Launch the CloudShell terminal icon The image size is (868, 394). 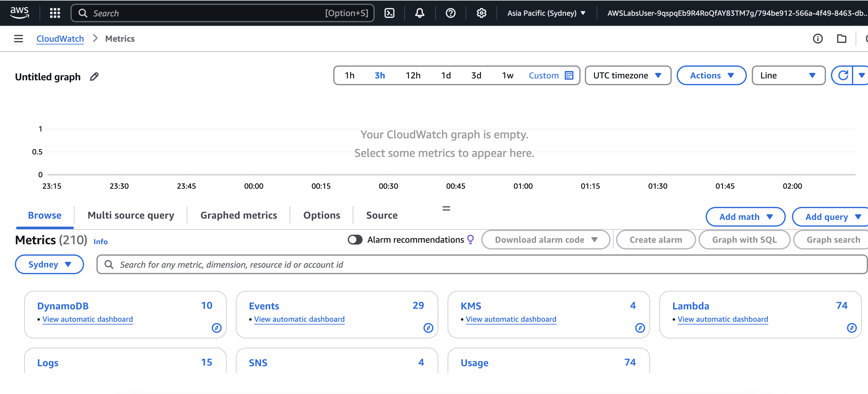(x=389, y=13)
